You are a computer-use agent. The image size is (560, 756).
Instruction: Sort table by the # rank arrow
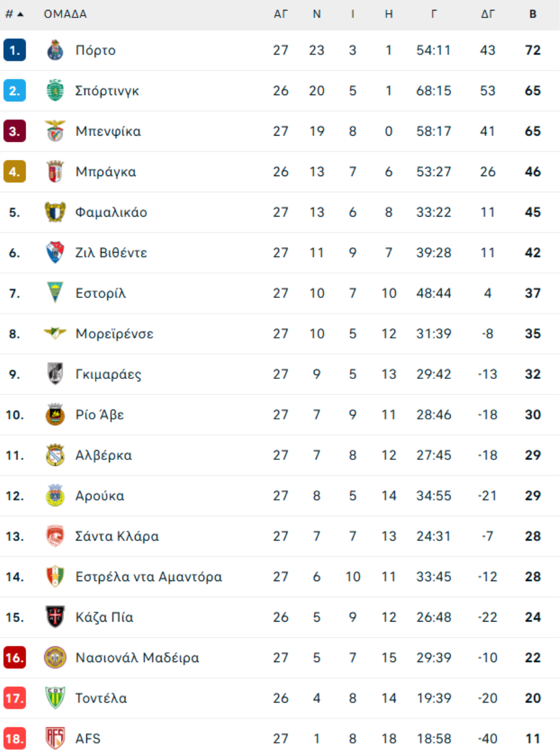click(21, 14)
